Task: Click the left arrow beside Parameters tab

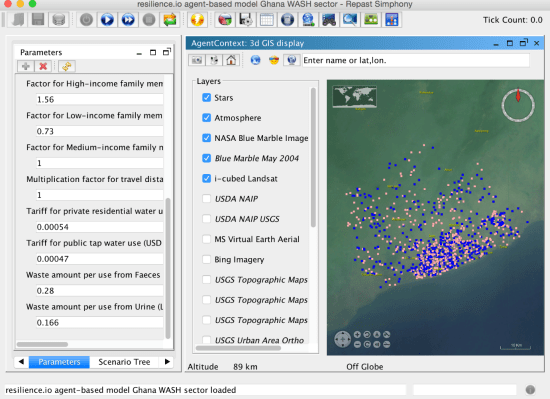Action: 21,361
